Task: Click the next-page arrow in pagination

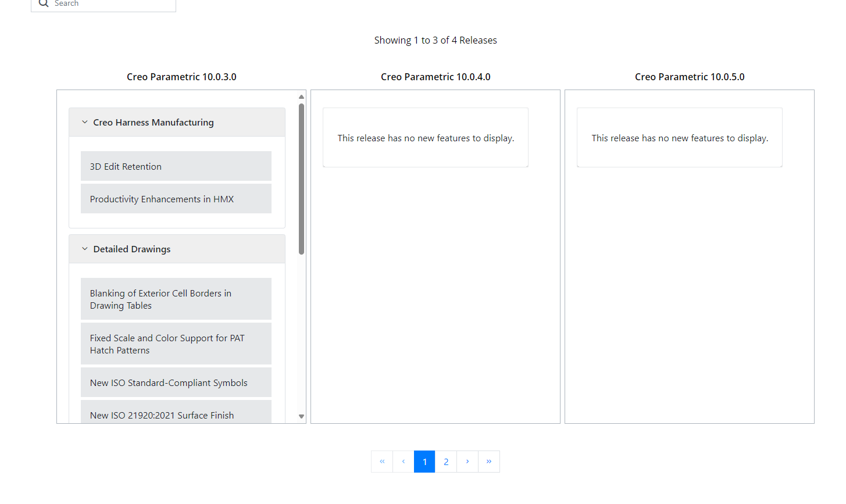Action: [467, 461]
